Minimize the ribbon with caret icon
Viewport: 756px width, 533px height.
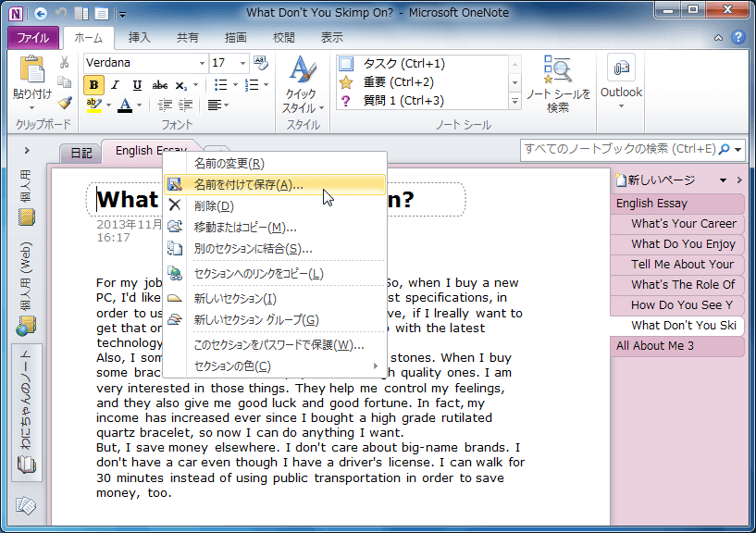(x=718, y=38)
